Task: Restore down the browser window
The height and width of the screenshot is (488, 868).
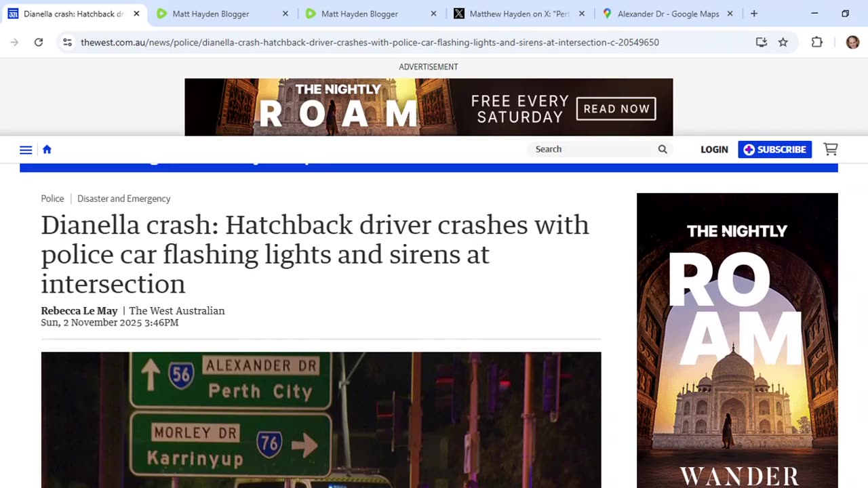Action: click(x=846, y=14)
